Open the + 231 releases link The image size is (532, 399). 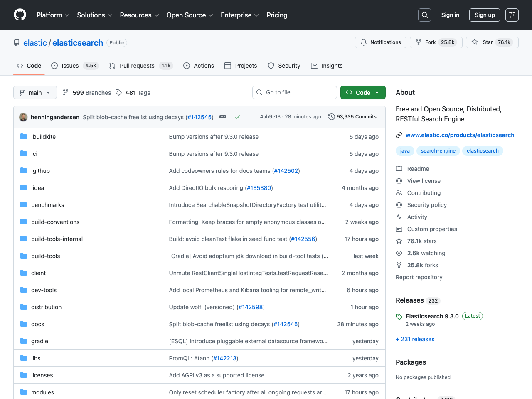point(415,339)
